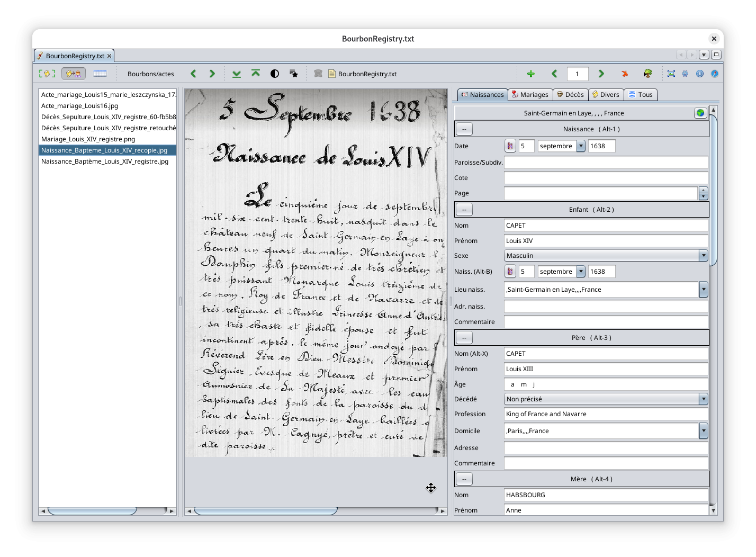
Task: Select Naissance_Bapteme_Louis_XIV_recopie.jpg file
Action: point(107,150)
